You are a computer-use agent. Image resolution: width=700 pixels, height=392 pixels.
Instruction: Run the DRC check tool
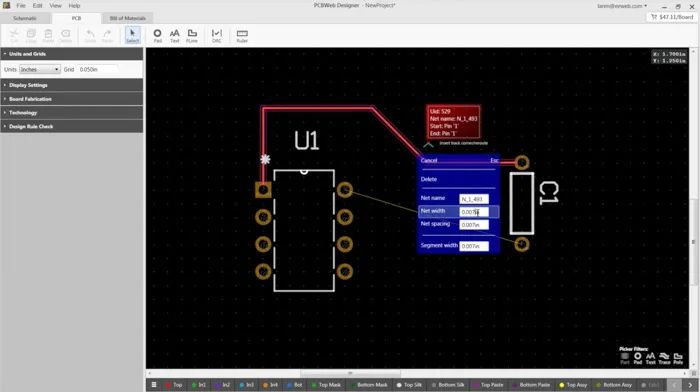pos(217,36)
